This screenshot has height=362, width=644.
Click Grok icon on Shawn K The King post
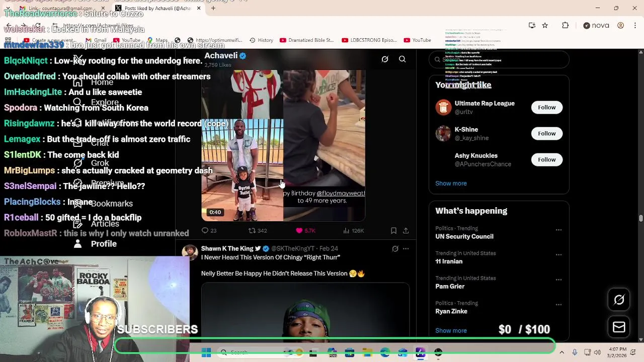(x=395, y=249)
